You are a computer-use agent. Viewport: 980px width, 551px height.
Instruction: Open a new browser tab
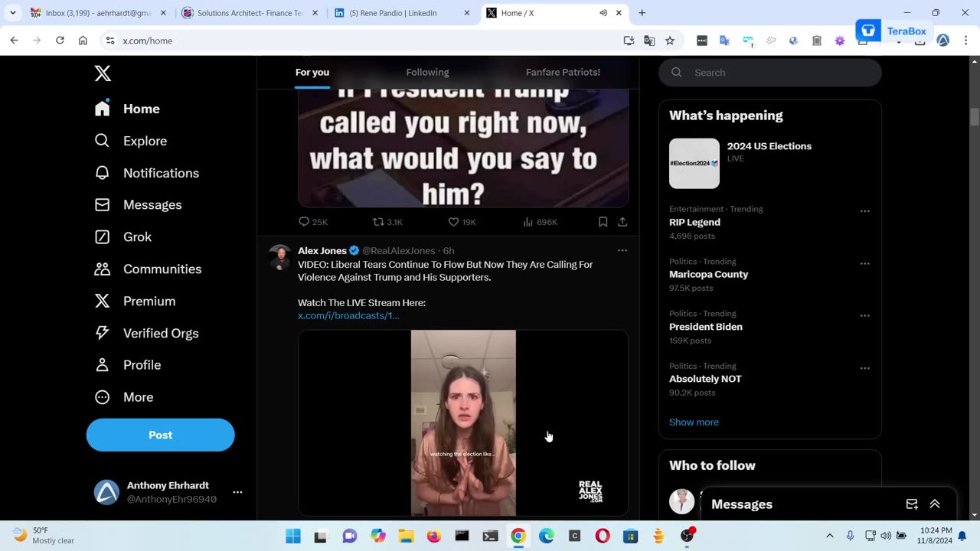[x=642, y=13]
